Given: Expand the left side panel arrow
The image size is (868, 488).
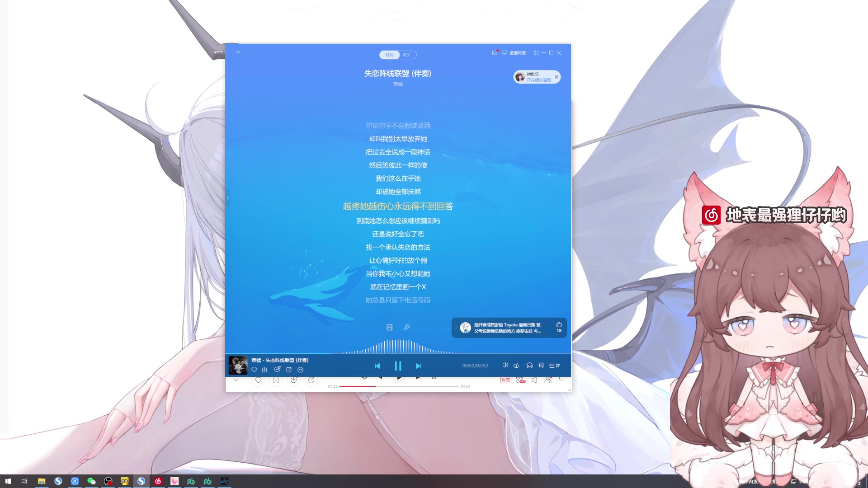Looking at the screenshot, I should point(228,198).
